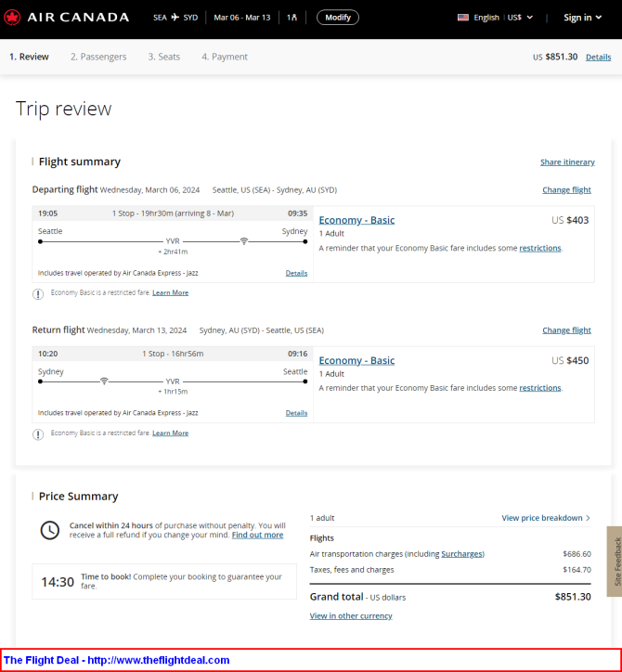Click the Wi-Fi icon on return flight route

pyautogui.click(x=104, y=381)
